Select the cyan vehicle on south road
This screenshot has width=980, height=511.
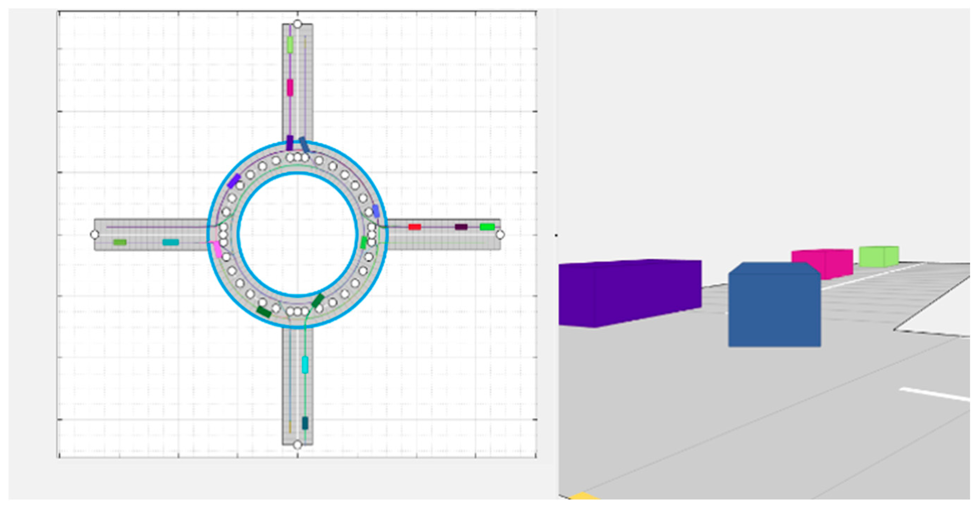305,365
